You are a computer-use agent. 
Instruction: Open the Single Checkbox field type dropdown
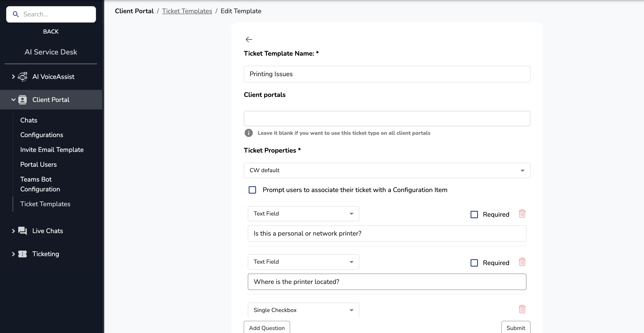coord(303,310)
